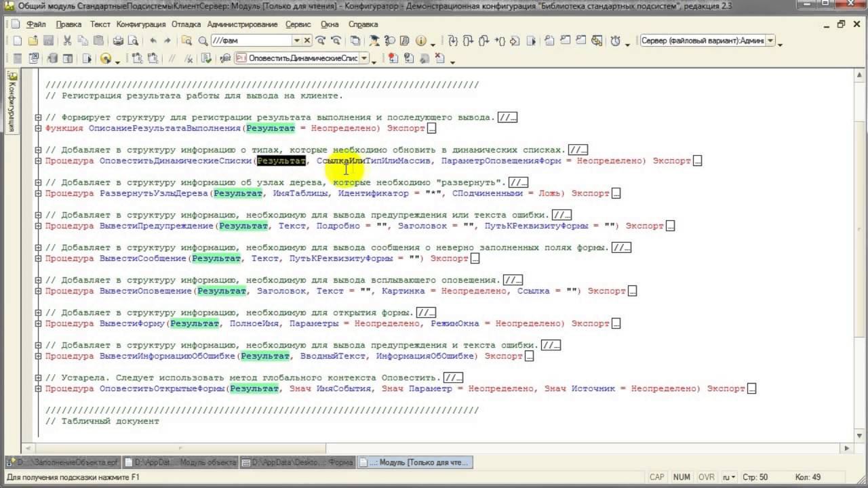Image resolution: width=868 pixels, height=488 pixels.
Task: Open the Текст menu
Action: 100,24
